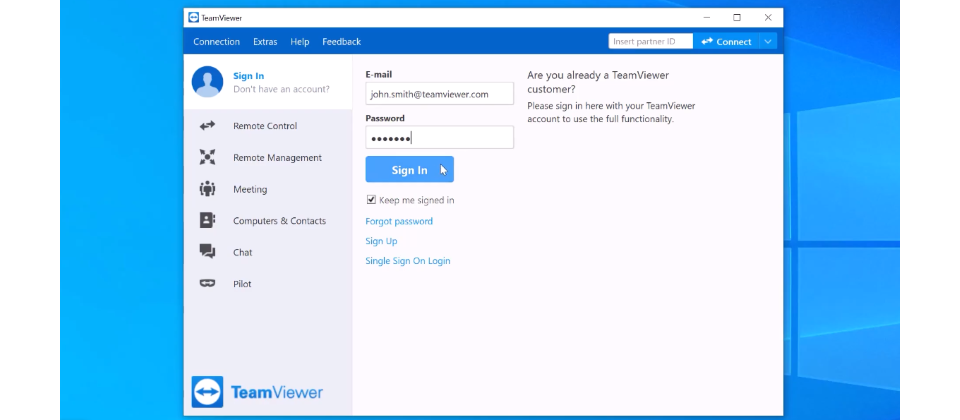Click the Insert partner ID field
This screenshot has width=960, height=420.
[x=650, y=41]
